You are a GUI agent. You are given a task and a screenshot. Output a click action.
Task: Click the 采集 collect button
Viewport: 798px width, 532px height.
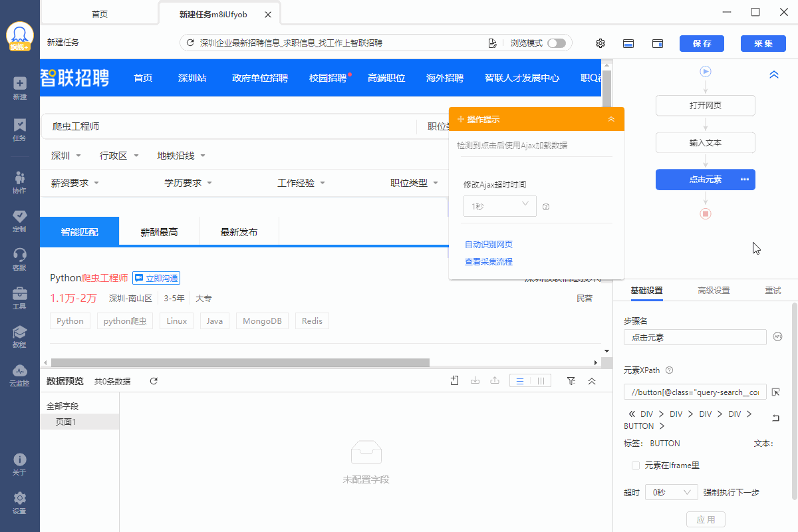point(763,43)
